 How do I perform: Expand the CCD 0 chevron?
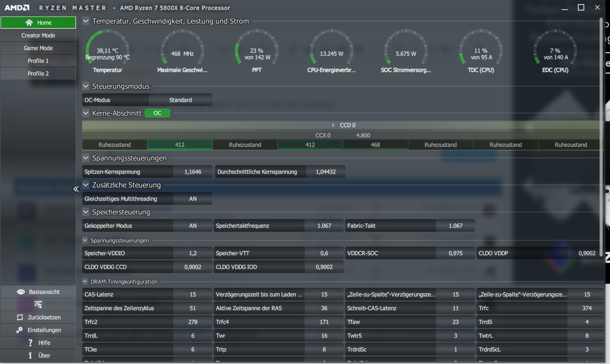pyautogui.click(x=333, y=125)
